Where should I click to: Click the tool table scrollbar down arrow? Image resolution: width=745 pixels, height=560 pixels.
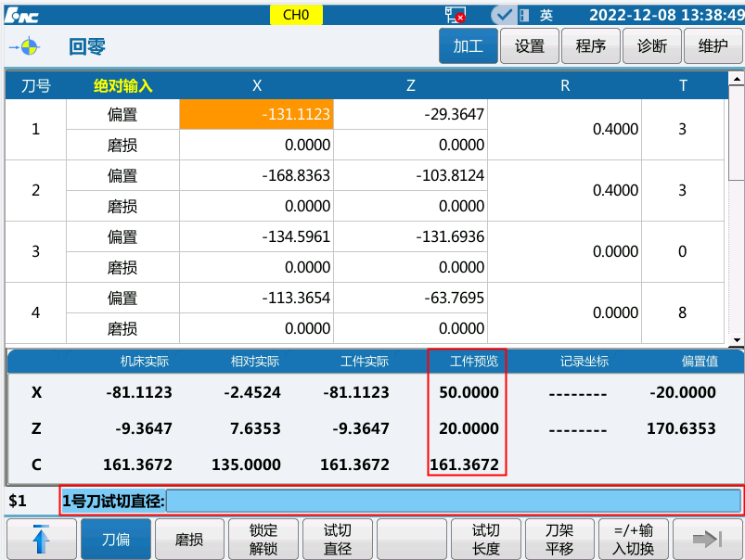737,340
